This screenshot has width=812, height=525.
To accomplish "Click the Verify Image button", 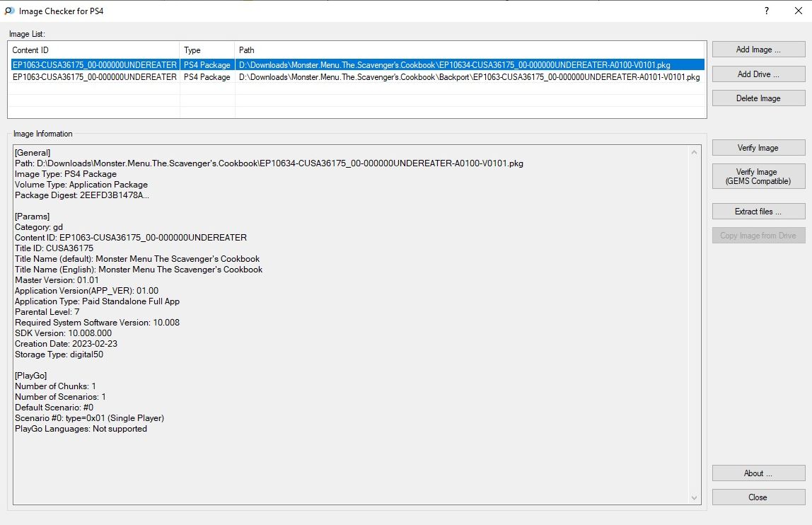I will pos(758,148).
